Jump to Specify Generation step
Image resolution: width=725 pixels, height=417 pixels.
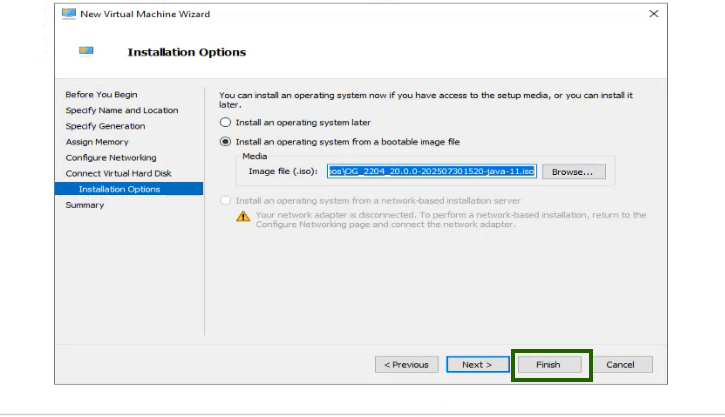pyautogui.click(x=105, y=126)
